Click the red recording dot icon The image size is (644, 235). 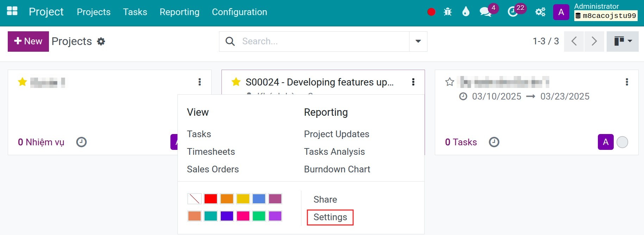[x=431, y=12]
